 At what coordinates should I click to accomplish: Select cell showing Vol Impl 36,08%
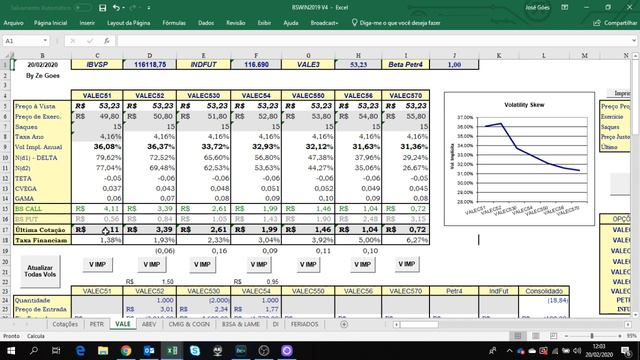point(97,147)
